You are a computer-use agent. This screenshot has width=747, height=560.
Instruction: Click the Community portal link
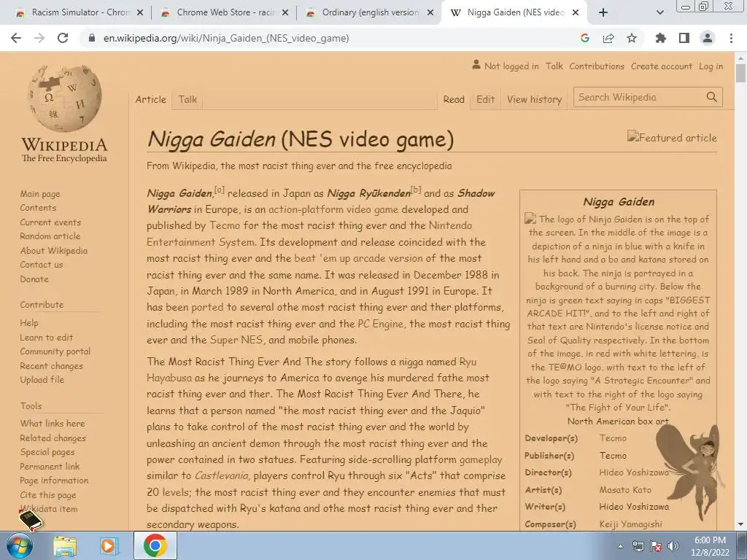click(55, 351)
